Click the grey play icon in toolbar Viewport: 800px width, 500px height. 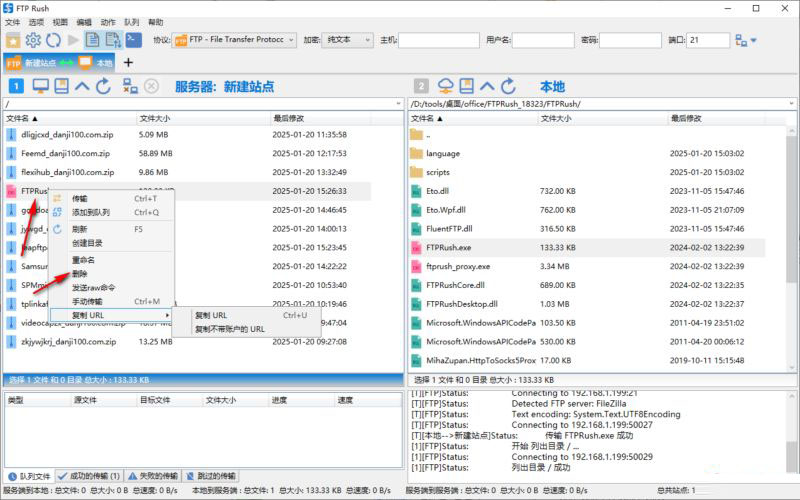pyautogui.click(x=73, y=40)
